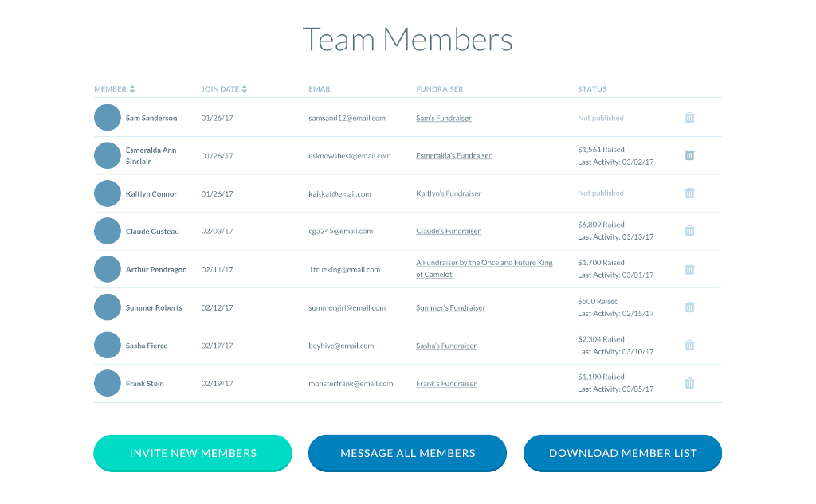The height and width of the screenshot is (504, 816).
Task: Sort by Join Date column arrows
Action: click(244, 89)
